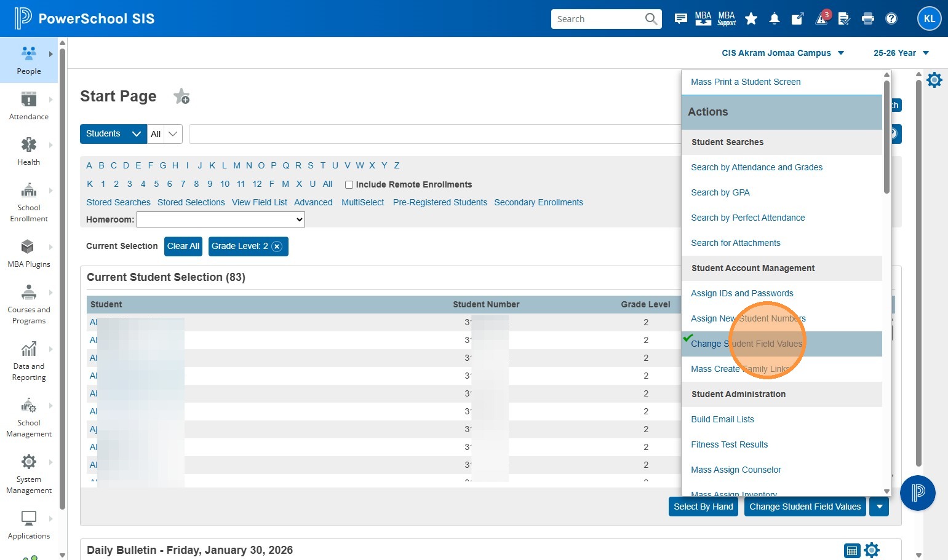Viewport: 948px width, 560px height.
Task: Click the Select By Hand button
Action: click(x=703, y=507)
